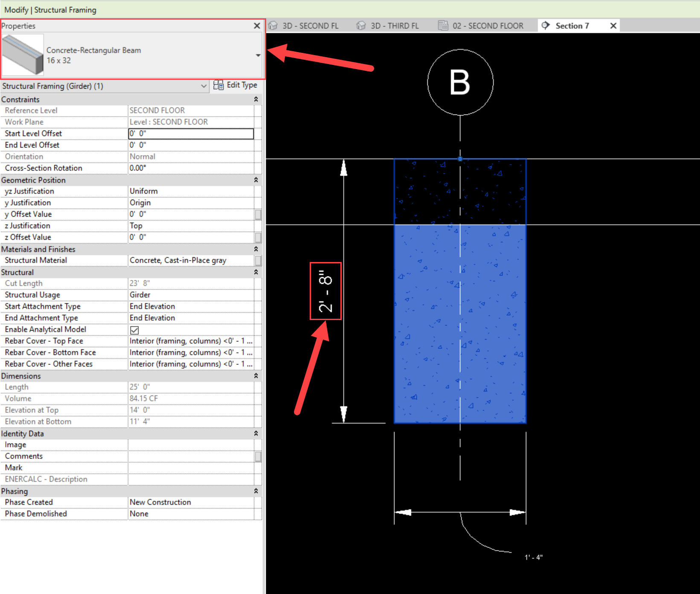Click the z Offset Value associate parameter button

(x=258, y=237)
